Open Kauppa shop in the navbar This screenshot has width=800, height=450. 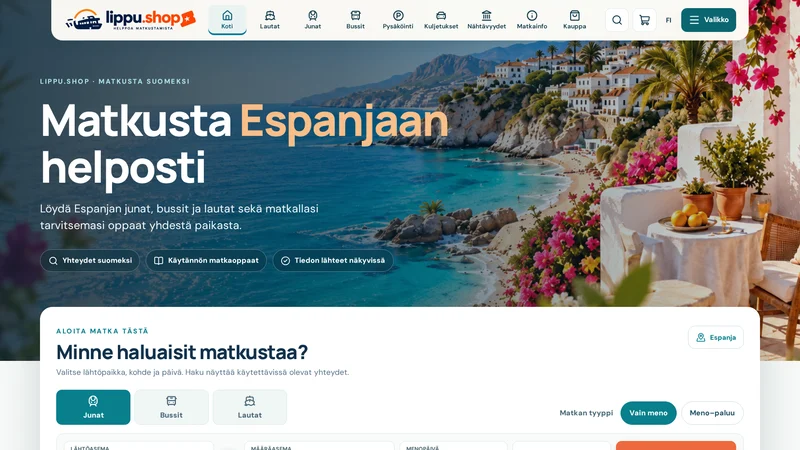(x=574, y=20)
